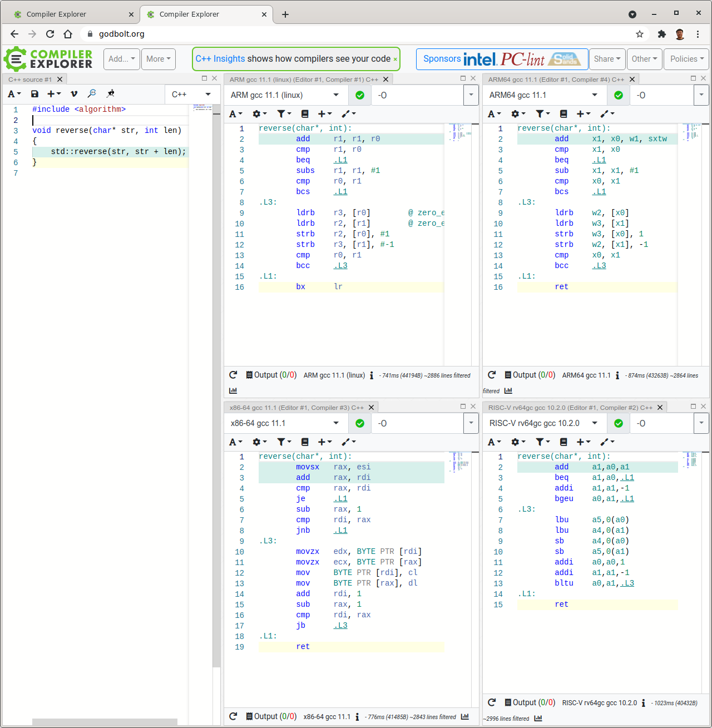
Task: Open the More menu in top navbar
Action: pos(159,59)
